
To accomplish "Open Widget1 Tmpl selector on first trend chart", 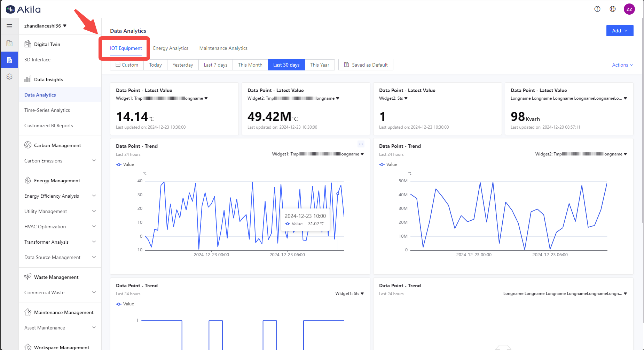I will coord(318,154).
